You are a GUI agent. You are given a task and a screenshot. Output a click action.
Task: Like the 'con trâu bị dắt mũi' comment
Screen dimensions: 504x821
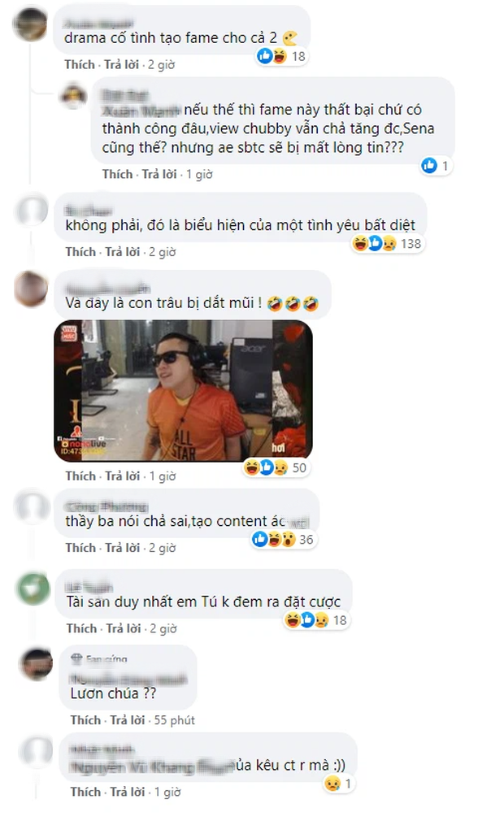pos(80,476)
